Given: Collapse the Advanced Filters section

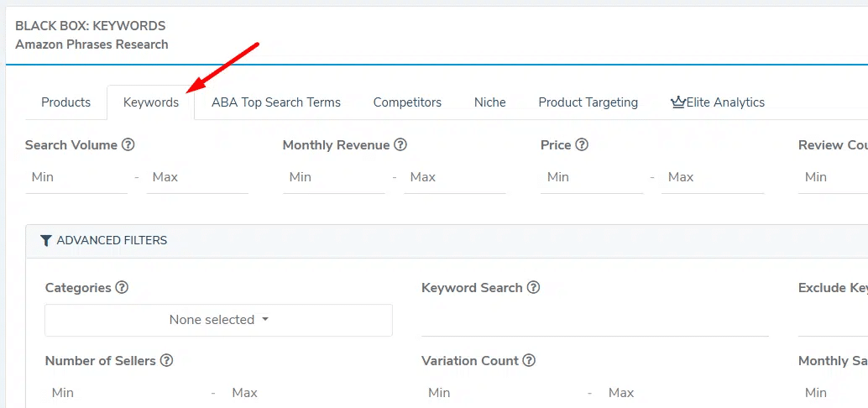Looking at the screenshot, I should click(112, 241).
